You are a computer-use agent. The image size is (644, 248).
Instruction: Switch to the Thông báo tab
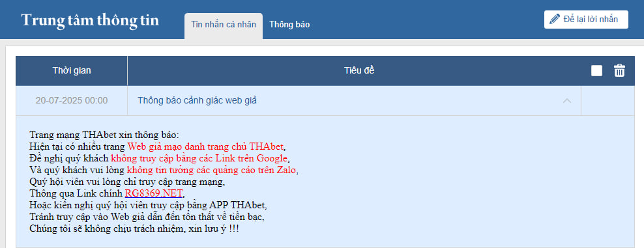point(289,25)
